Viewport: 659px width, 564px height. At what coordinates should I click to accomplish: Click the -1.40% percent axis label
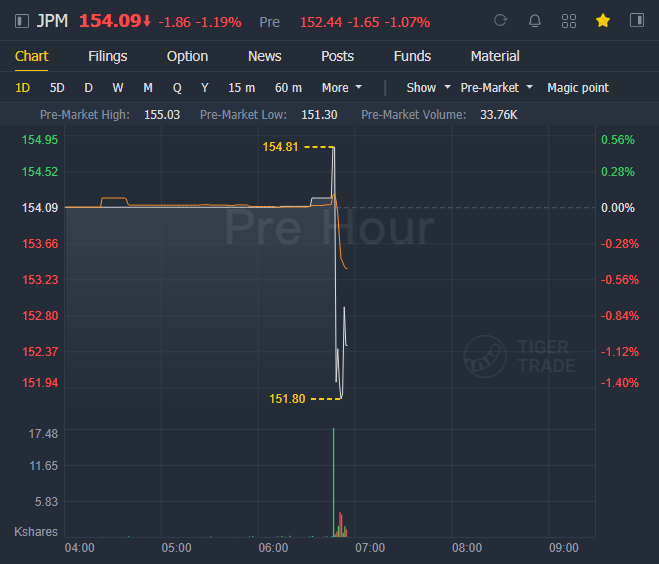[619, 383]
